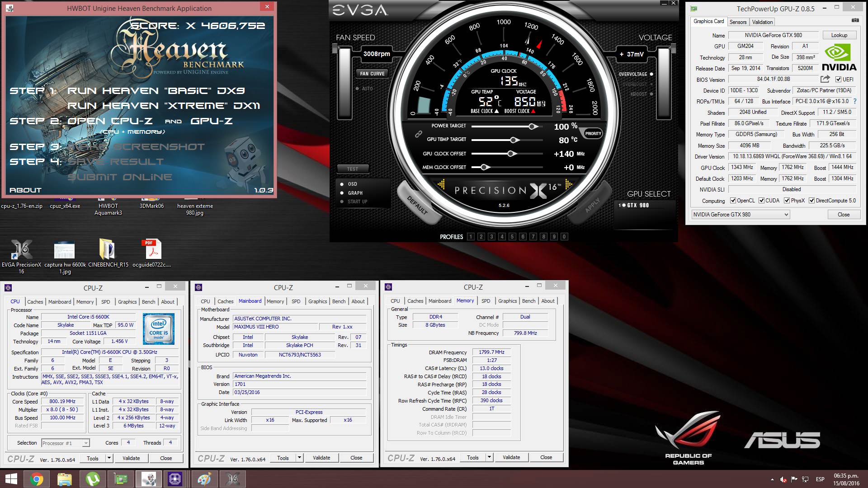Open SPD tab in CPU-Z Mainboard window
The height and width of the screenshot is (488, 868).
pyautogui.click(x=296, y=301)
